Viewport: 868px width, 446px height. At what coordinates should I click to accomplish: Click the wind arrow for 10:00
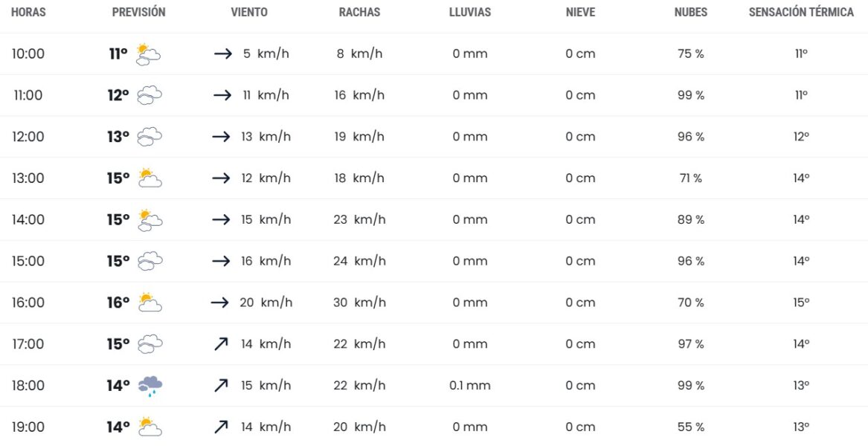(x=222, y=54)
